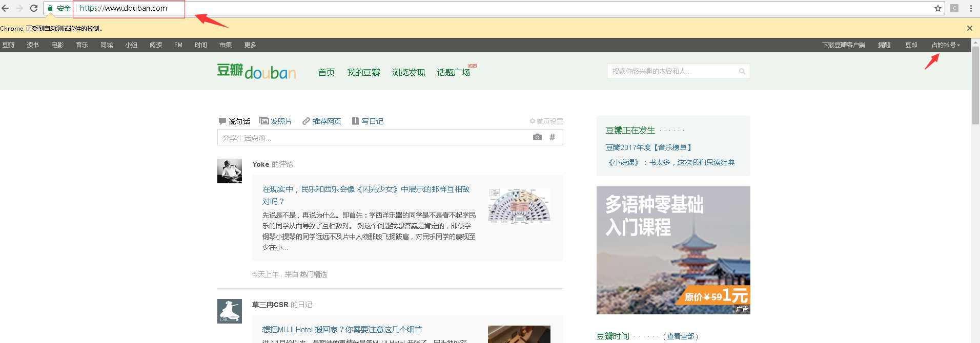Click the green secure lock icon
The image size is (980, 343).
[50, 8]
